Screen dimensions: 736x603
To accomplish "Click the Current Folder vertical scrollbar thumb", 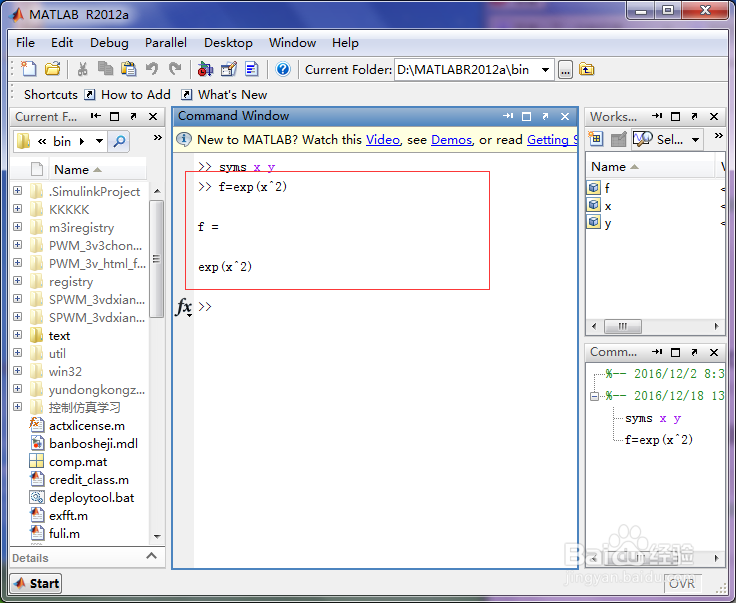I will click(156, 259).
